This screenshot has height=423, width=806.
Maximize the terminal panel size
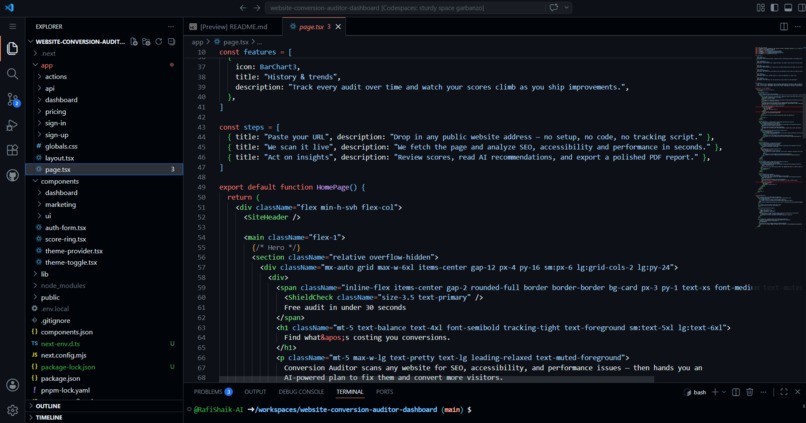[x=784, y=392]
